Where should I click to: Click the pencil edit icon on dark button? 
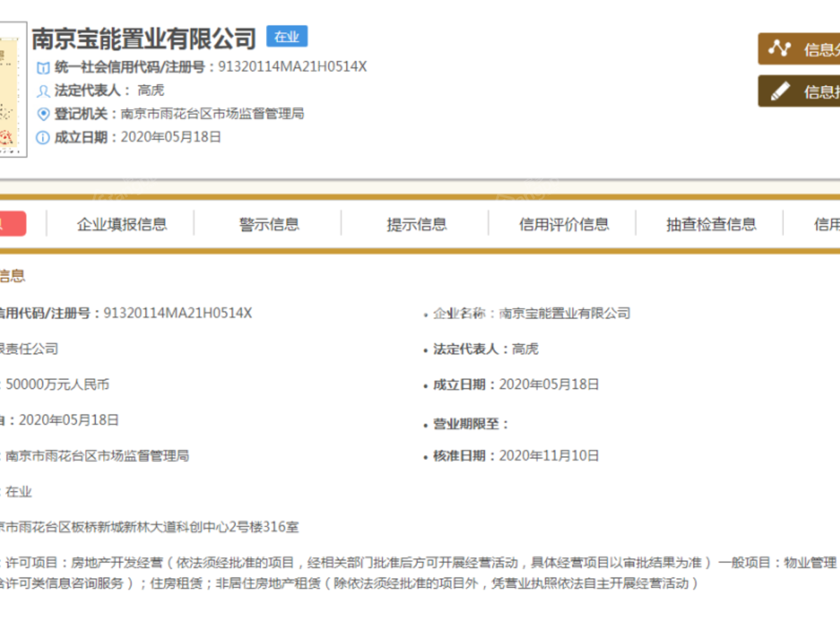point(780,91)
